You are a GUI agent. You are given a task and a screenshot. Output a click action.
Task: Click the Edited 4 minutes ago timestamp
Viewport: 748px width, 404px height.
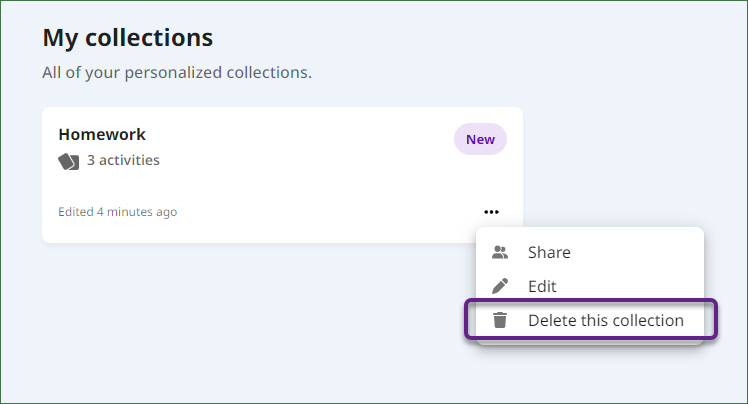pyautogui.click(x=117, y=212)
